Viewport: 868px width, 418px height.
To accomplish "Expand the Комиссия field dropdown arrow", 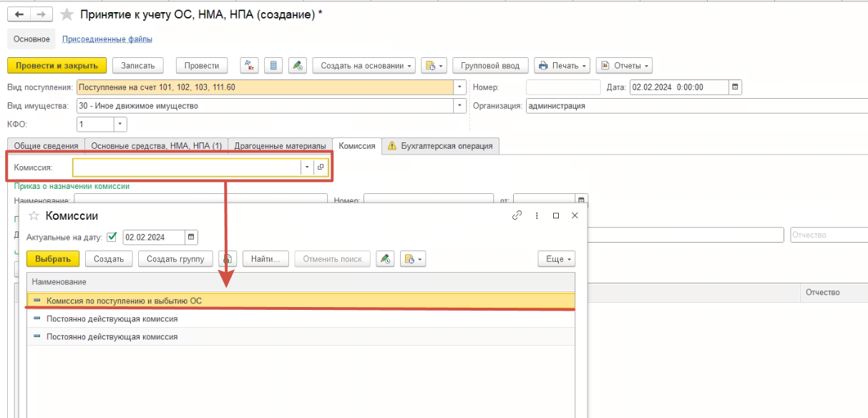I will coord(308,167).
